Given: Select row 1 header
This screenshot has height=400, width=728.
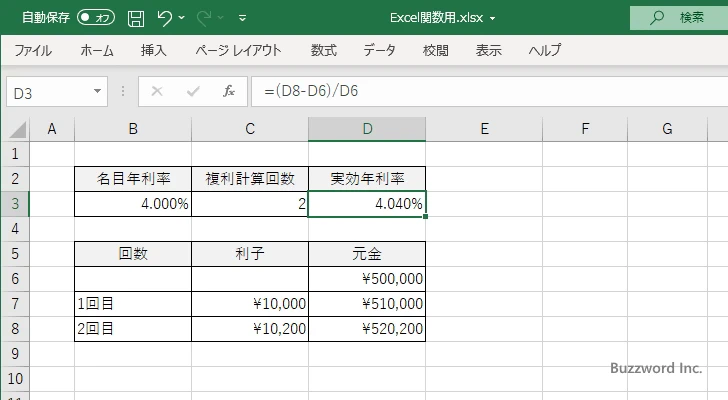Looking at the screenshot, I should (x=15, y=154).
